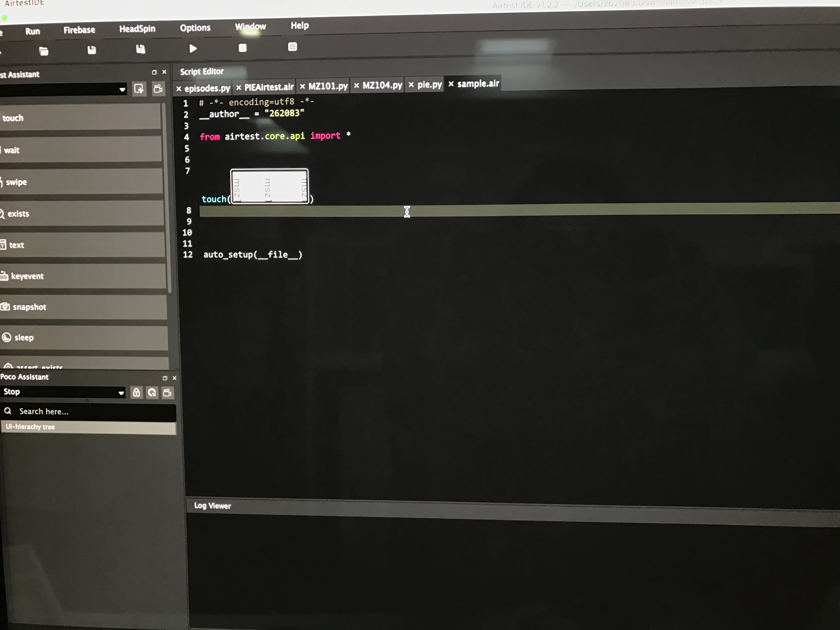The image size is (840, 630).
Task: Select the sleep command
Action: (x=84, y=337)
